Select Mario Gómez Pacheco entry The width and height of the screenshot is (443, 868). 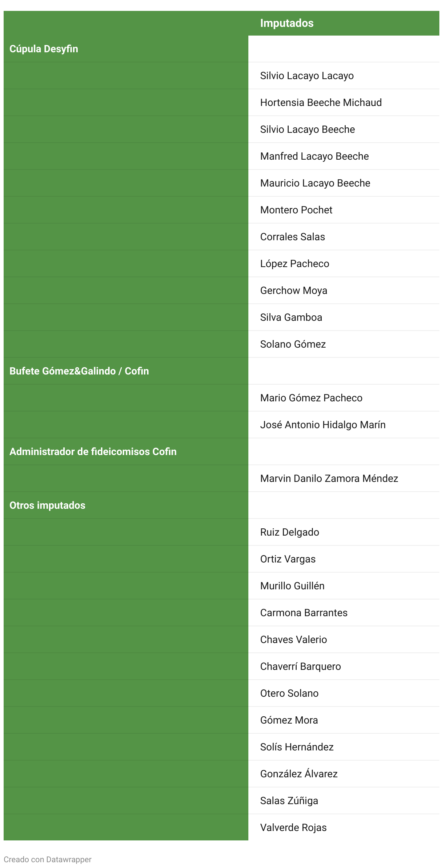[311, 398]
